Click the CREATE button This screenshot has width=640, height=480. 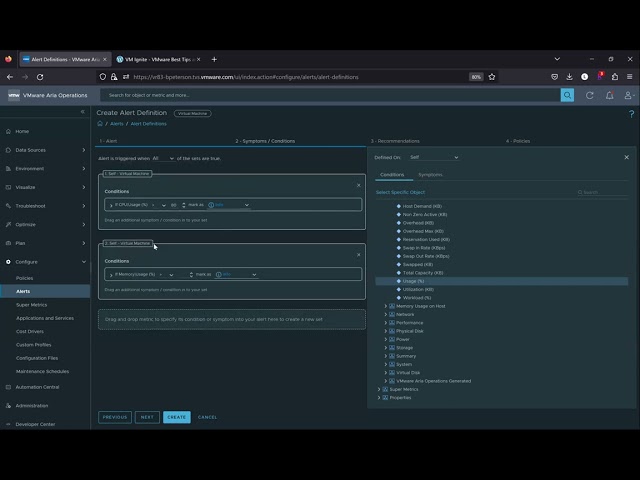[x=177, y=417]
